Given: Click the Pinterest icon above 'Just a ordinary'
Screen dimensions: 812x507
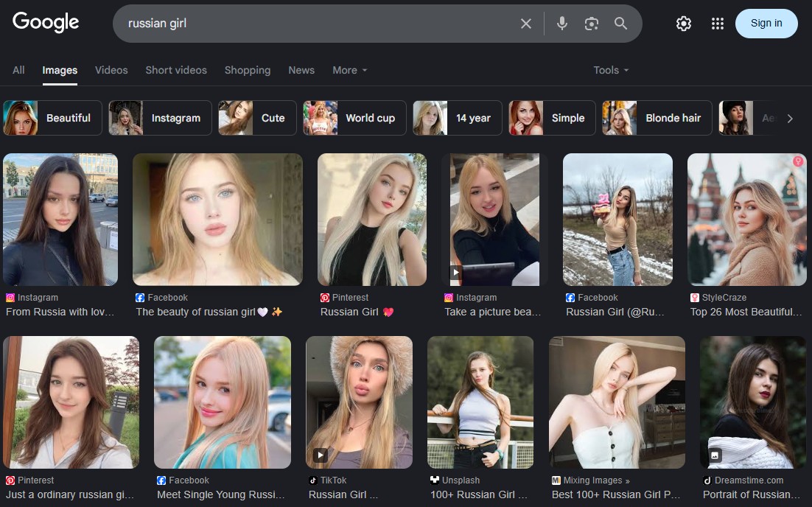Looking at the screenshot, I should (x=10, y=480).
